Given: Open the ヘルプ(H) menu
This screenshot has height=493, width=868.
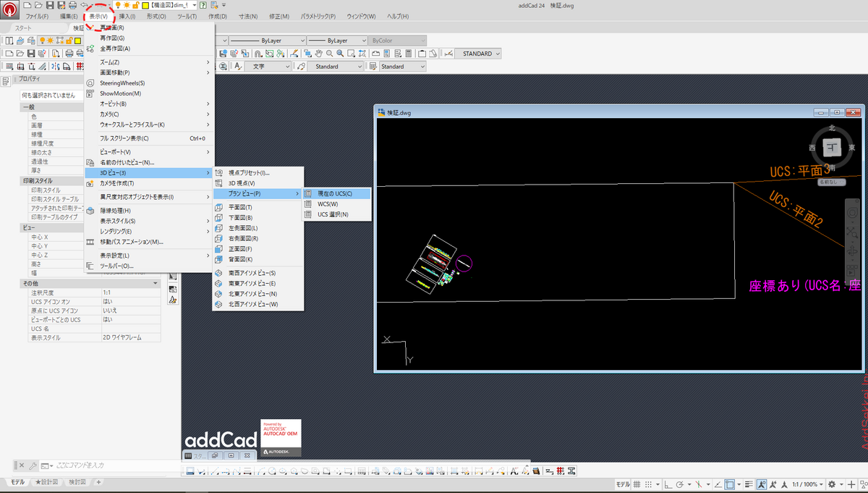Looking at the screenshot, I should [x=398, y=16].
